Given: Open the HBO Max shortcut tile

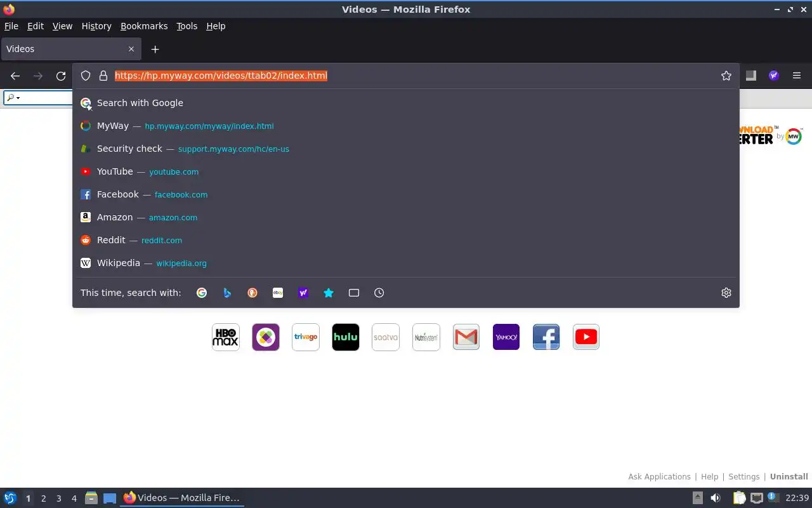Looking at the screenshot, I should 226,337.
